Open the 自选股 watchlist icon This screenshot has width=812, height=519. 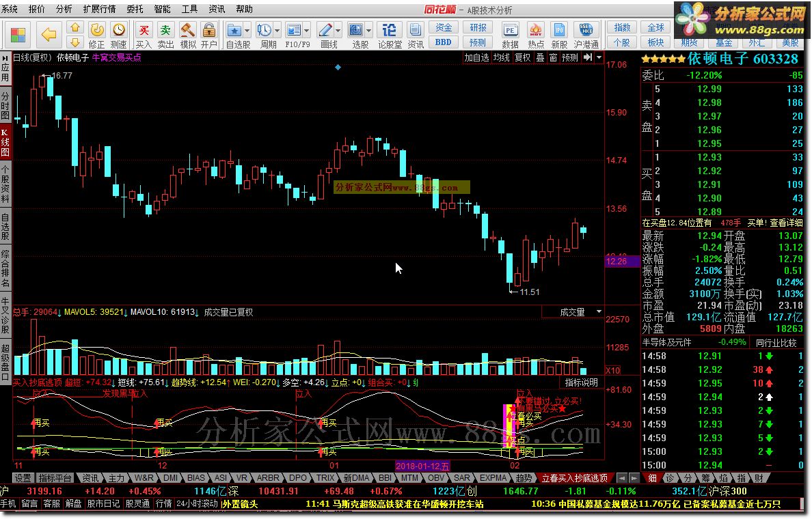(234, 31)
